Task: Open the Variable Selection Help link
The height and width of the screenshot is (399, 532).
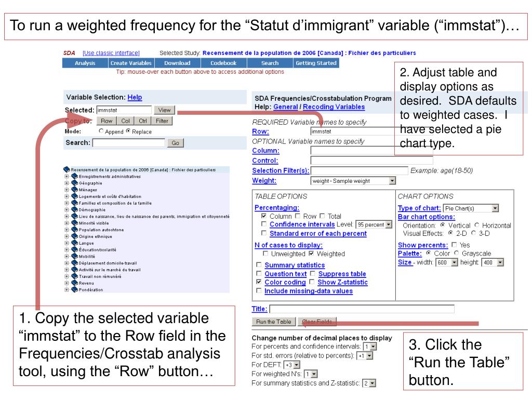Action: pos(135,97)
